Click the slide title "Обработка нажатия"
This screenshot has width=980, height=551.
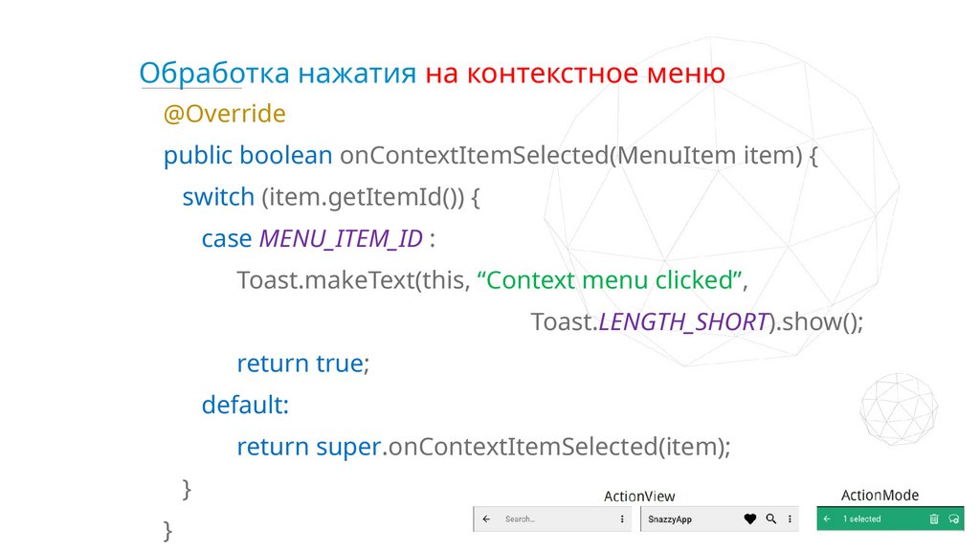coord(278,74)
